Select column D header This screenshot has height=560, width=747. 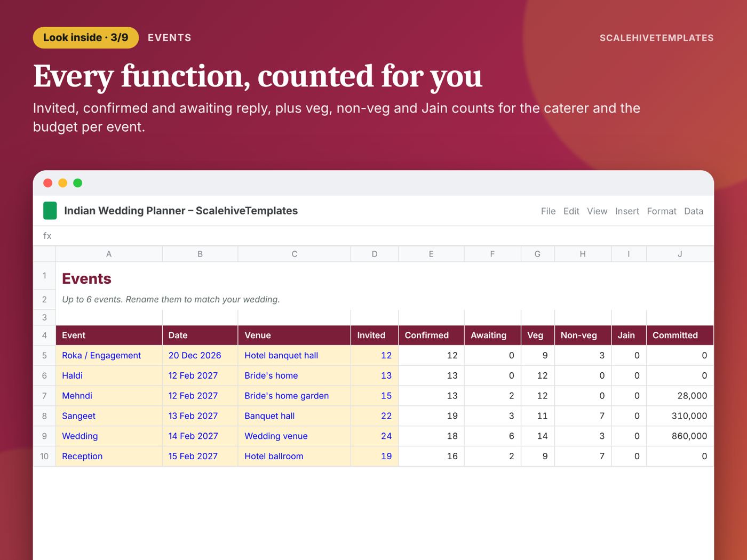click(x=375, y=254)
